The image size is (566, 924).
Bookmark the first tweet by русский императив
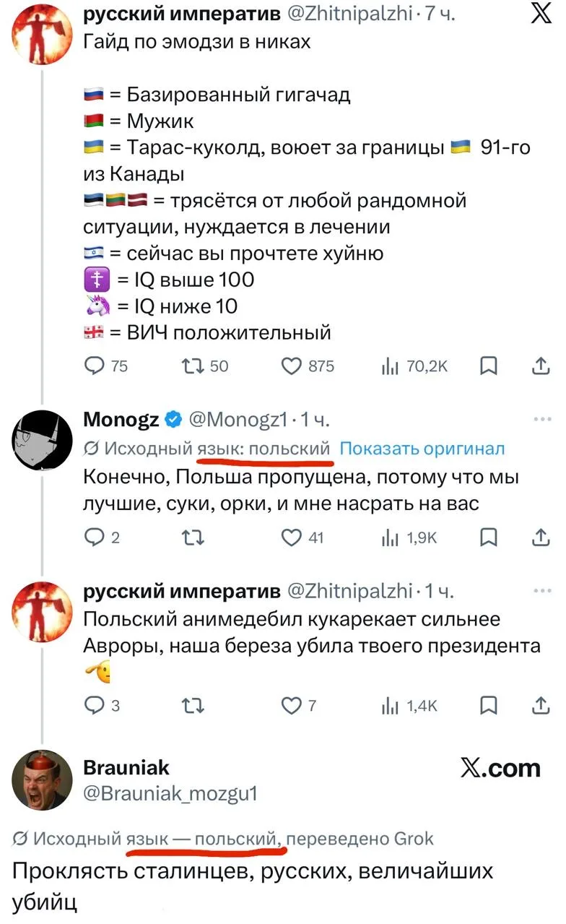pos(489,366)
